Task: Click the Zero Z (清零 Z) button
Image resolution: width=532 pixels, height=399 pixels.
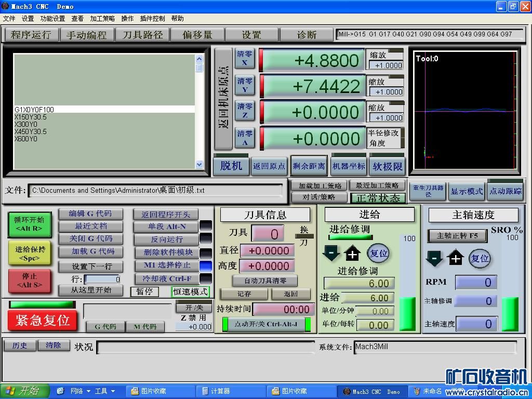Action: [245, 111]
